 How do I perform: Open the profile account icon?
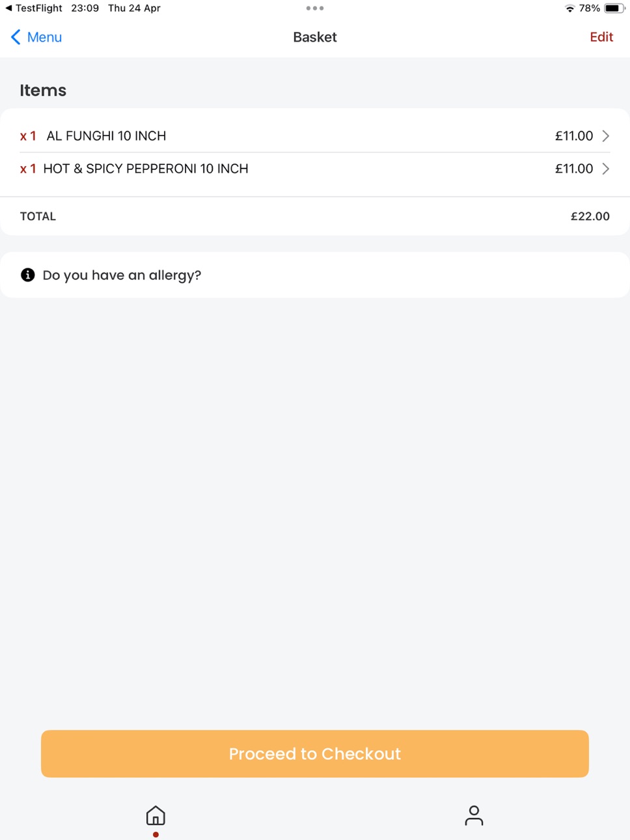[x=474, y=815]
